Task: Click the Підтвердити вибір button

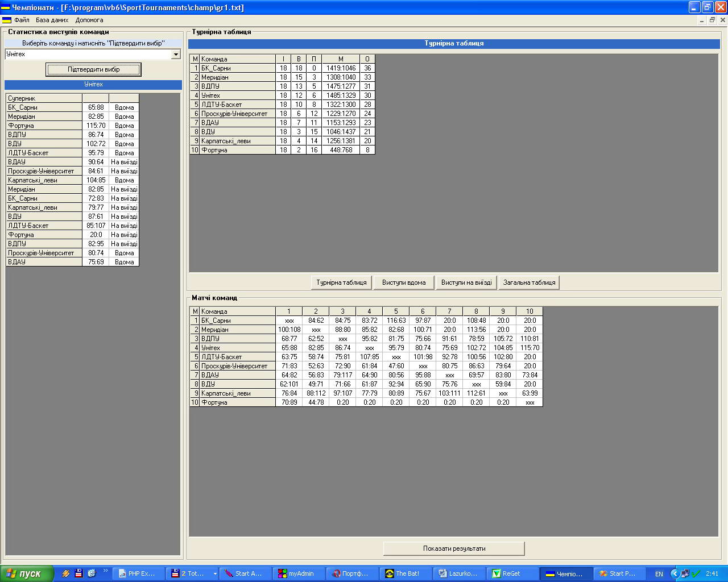Action: point(93,70)
